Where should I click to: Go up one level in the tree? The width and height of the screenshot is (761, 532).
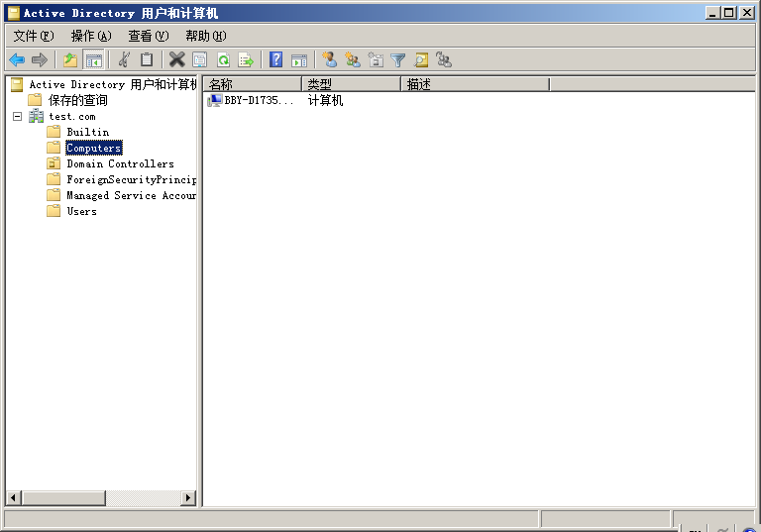pos(70,59)
